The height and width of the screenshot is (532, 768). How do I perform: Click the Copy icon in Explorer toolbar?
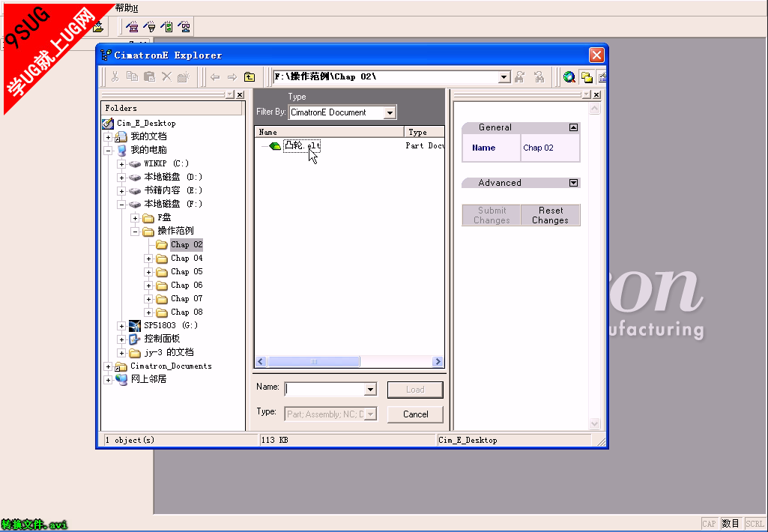(x=132, y=76)
